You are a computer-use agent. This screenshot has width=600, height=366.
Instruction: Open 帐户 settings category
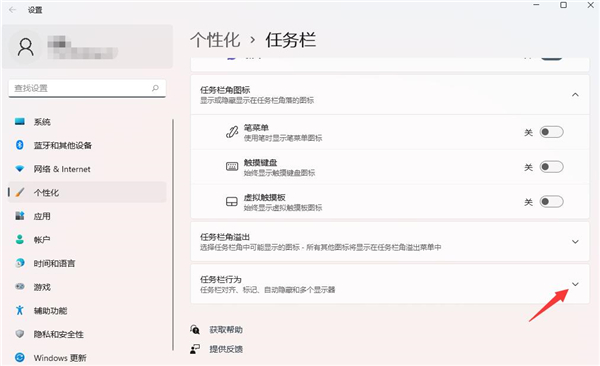tap(87, 240)
